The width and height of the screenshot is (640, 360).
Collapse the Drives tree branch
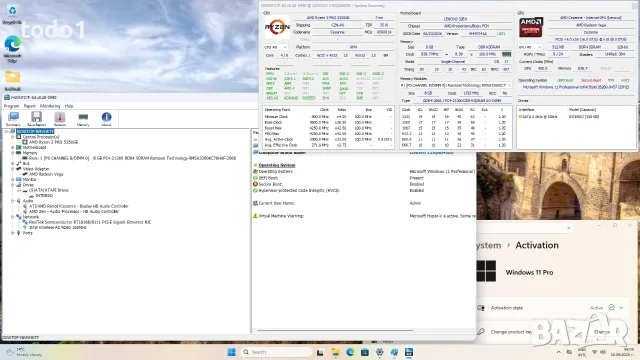pos(13,185)
